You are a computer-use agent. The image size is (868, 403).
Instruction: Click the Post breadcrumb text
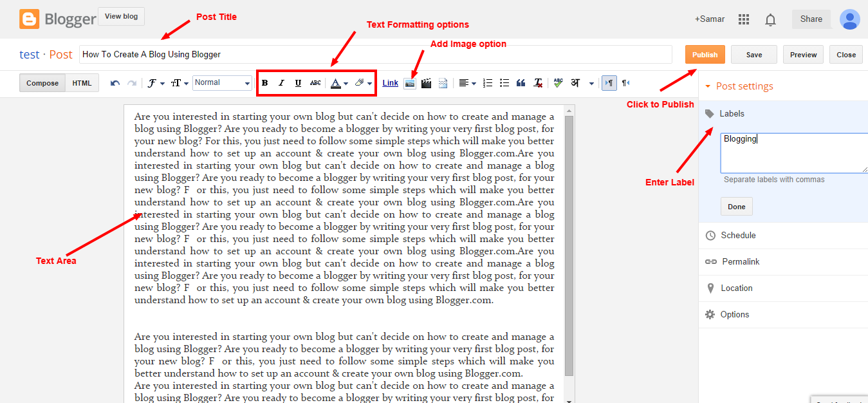[61, 55]
